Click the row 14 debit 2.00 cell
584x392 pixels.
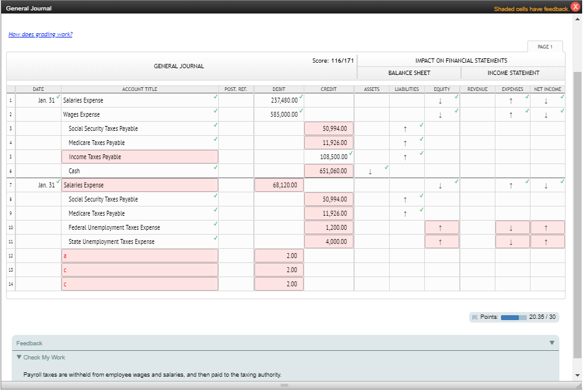[279, 284]
